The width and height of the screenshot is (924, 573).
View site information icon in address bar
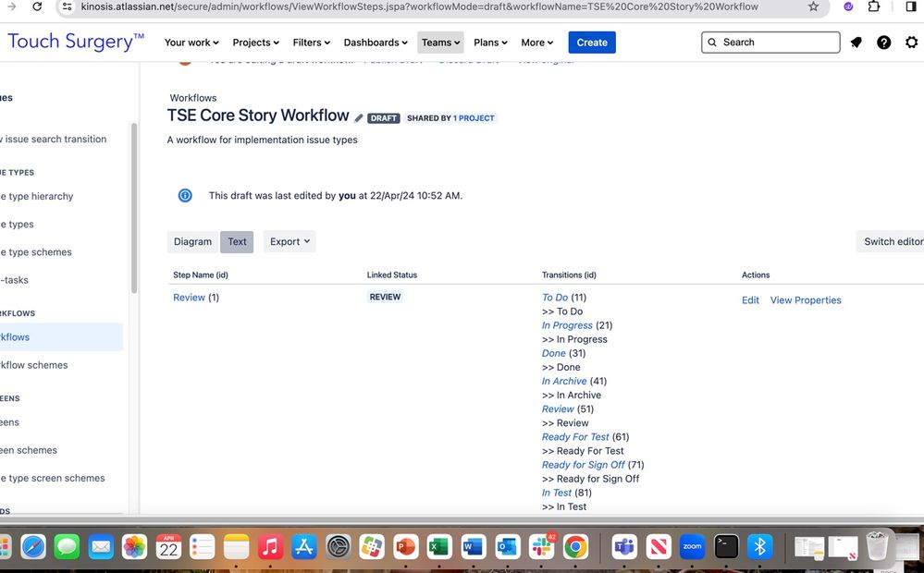[68, 6]
